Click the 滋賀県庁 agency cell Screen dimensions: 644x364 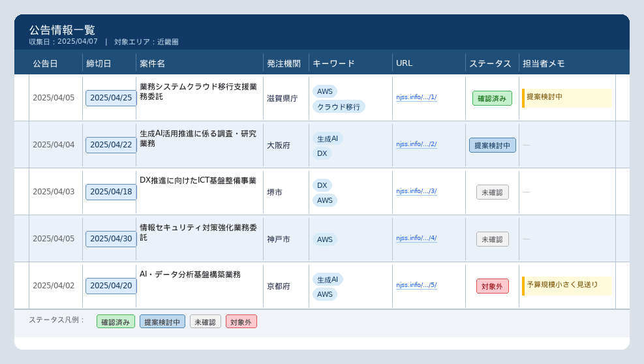coord(283,99)
